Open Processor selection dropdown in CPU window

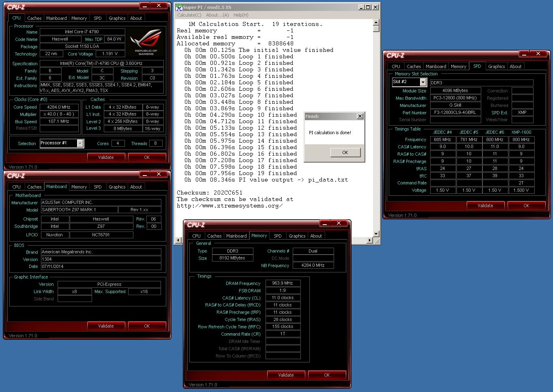click(80, 143)
